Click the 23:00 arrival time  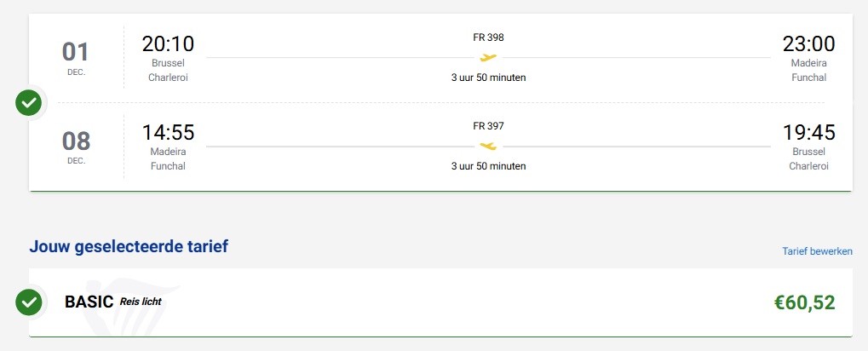(x=808, y=44)
